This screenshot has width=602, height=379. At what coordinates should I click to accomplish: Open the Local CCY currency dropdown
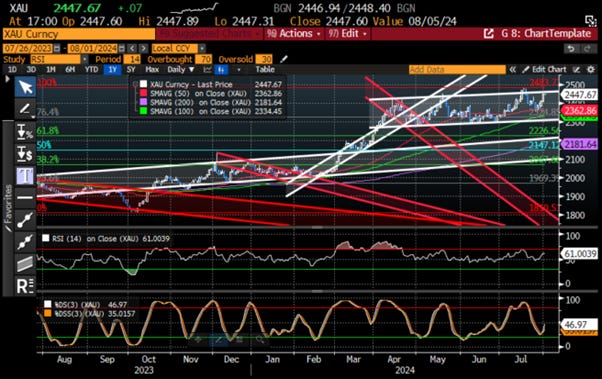point(202,49)
